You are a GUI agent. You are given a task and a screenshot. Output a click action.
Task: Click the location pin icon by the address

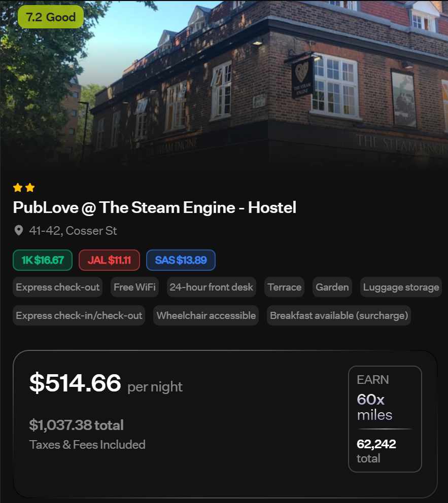19,230
